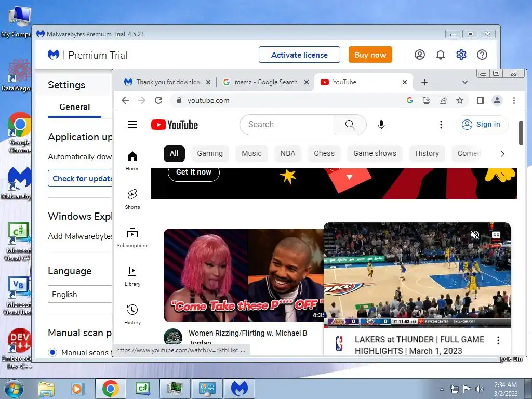This screenshot has height=399, width=532.
Task: Click volume speaker tray icon
Action: 480,389
